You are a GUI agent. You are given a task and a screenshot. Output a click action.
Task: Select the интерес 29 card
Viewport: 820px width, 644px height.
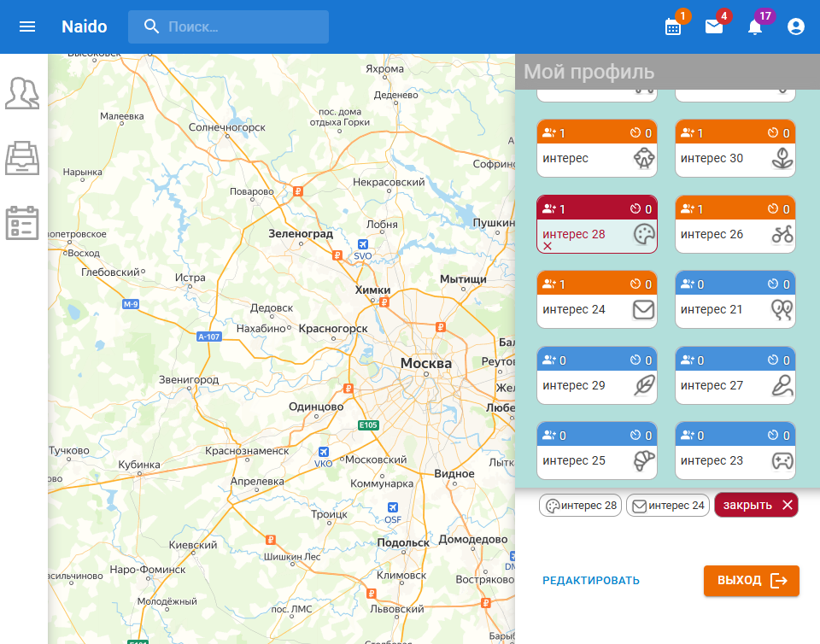tap(597, 375)
